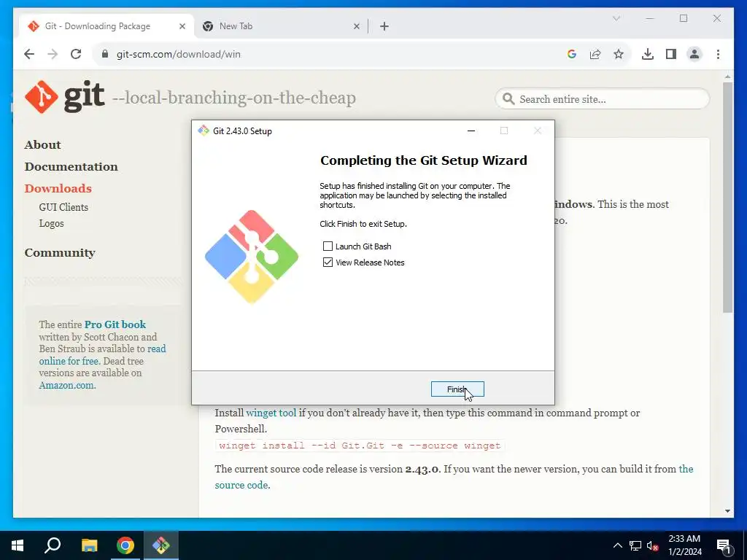This screenshot has width=747, height=560.
Task: Close the New Tab tab
Action: tap(356, 27)
